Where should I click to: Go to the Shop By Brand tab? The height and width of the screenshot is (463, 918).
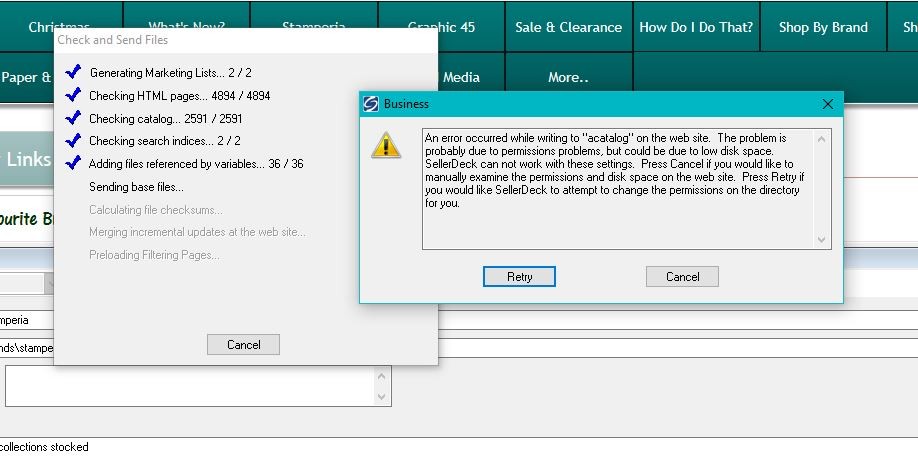[823, 27]
